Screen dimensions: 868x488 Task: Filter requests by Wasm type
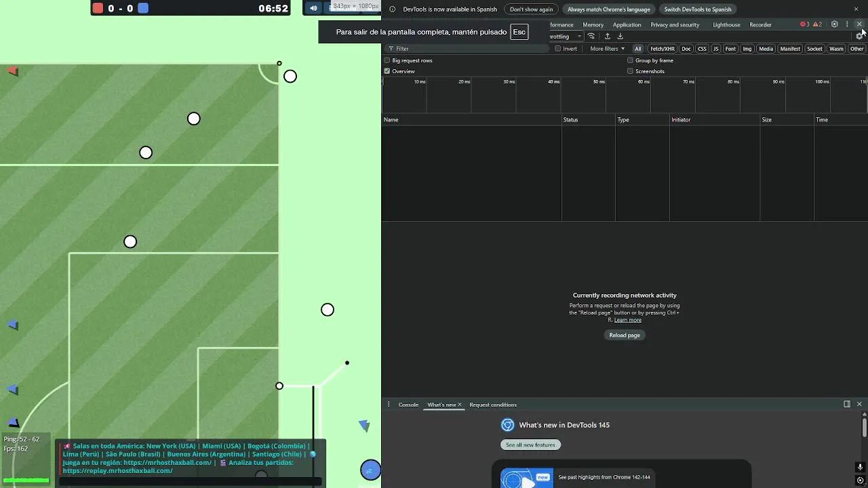tap(837, 49)
